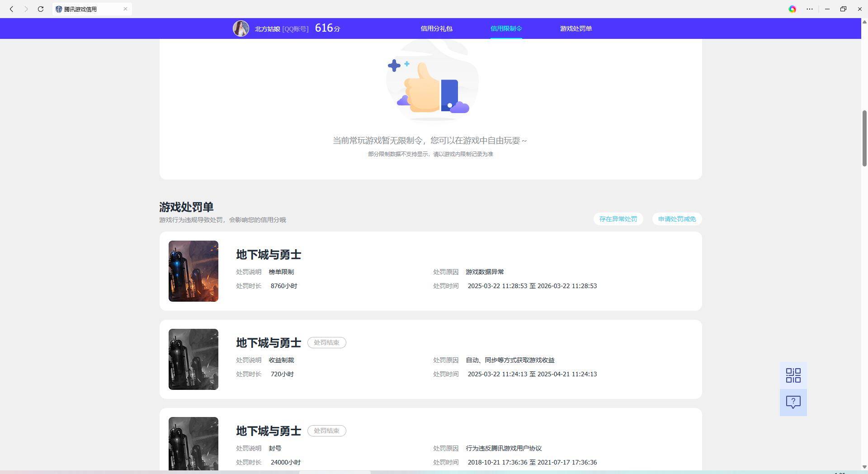Click the vertical scrollbar thumb
Image resolution: width=868 pixels, height=474 pixels.
pos(864,138)
